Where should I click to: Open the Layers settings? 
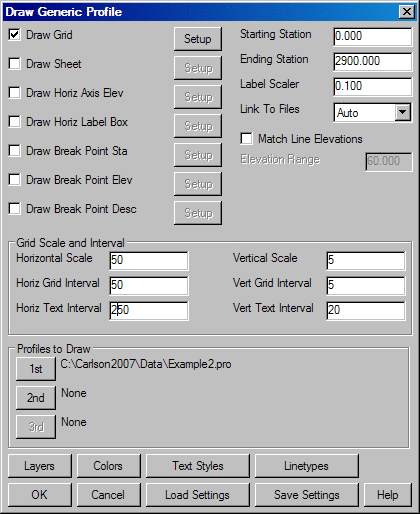pyautogui.click(x=40, y=466)
